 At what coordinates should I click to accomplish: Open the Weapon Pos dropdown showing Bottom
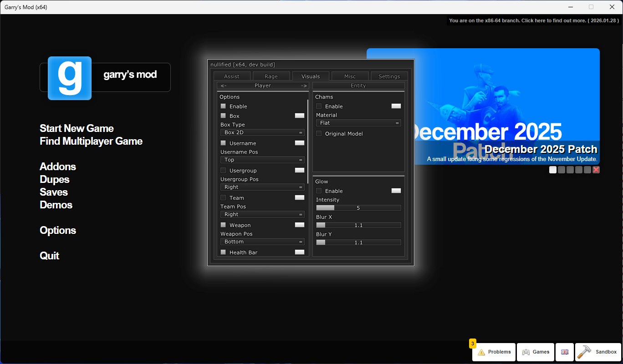pos(262,242)
